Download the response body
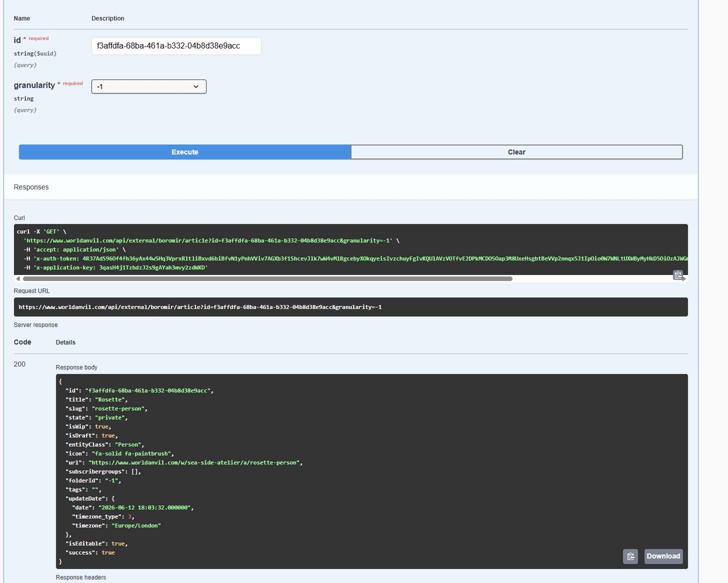Screen dimensions: 728x583 663,556
